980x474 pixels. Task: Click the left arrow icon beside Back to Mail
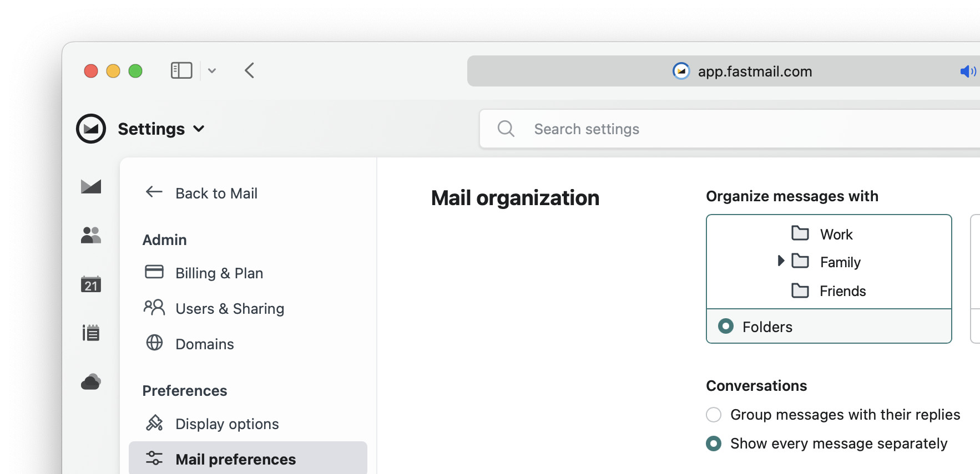(154, 192)
